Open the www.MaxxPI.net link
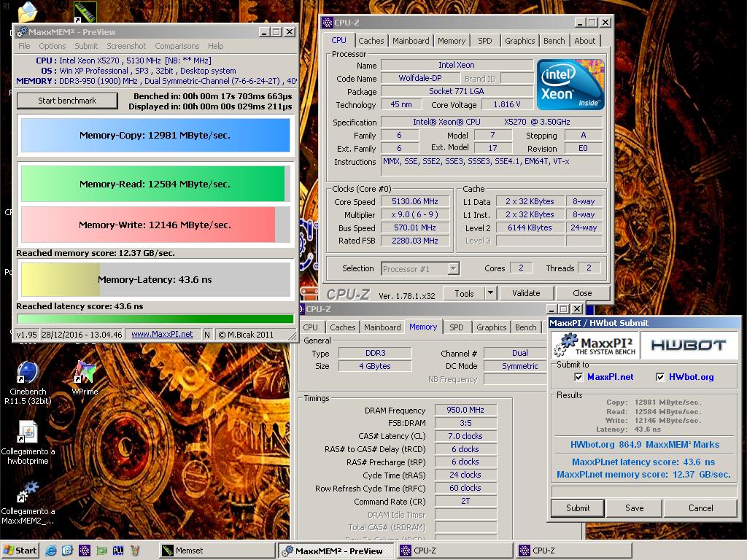Image resolution: width=747 pixels, height=560 pixels. click(162, 334)
